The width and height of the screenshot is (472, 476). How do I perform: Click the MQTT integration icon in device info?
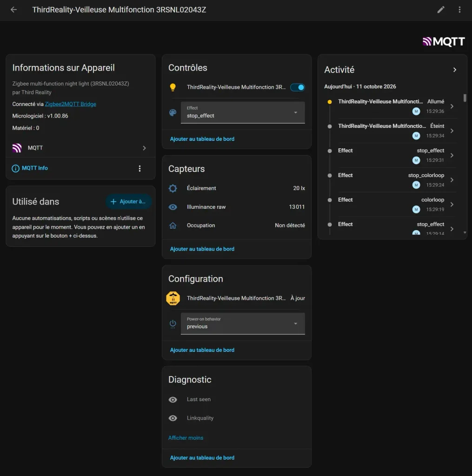(17, 148)
